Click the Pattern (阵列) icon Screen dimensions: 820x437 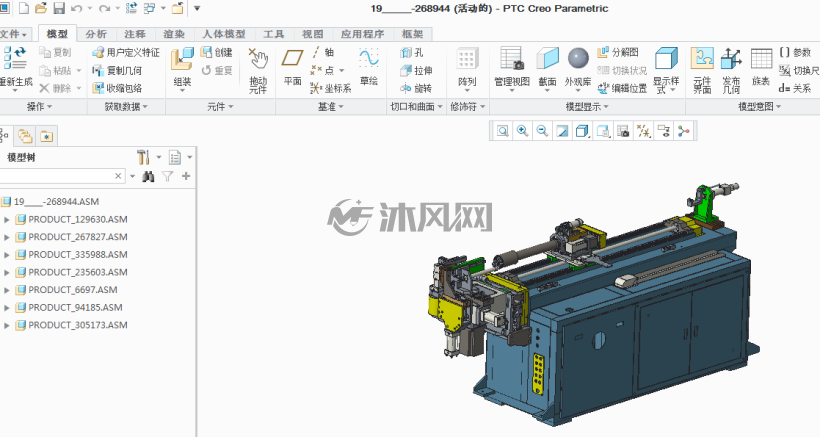[x=467, y=59]
